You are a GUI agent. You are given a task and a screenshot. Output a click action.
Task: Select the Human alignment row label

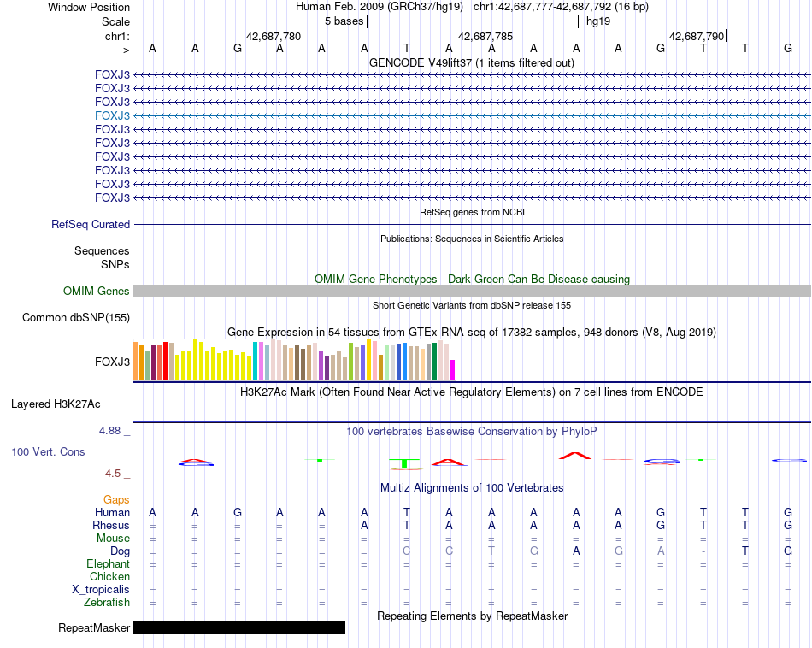(112, 512)
